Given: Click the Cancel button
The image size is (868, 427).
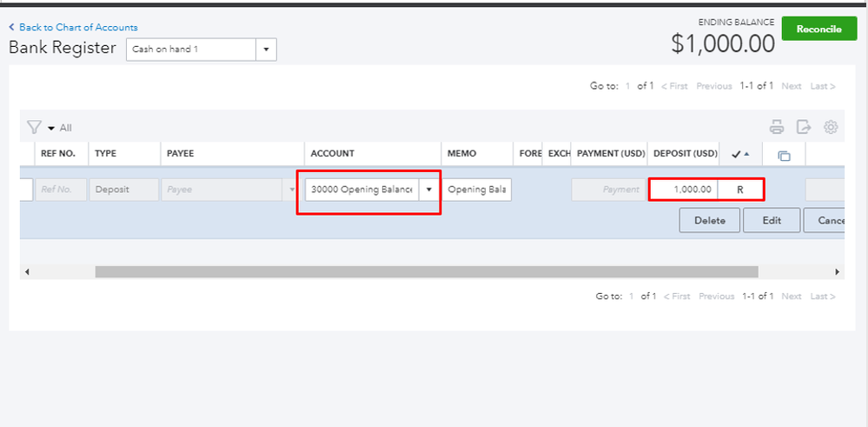Looking at the screenshot, I should (x=825, y=220).
